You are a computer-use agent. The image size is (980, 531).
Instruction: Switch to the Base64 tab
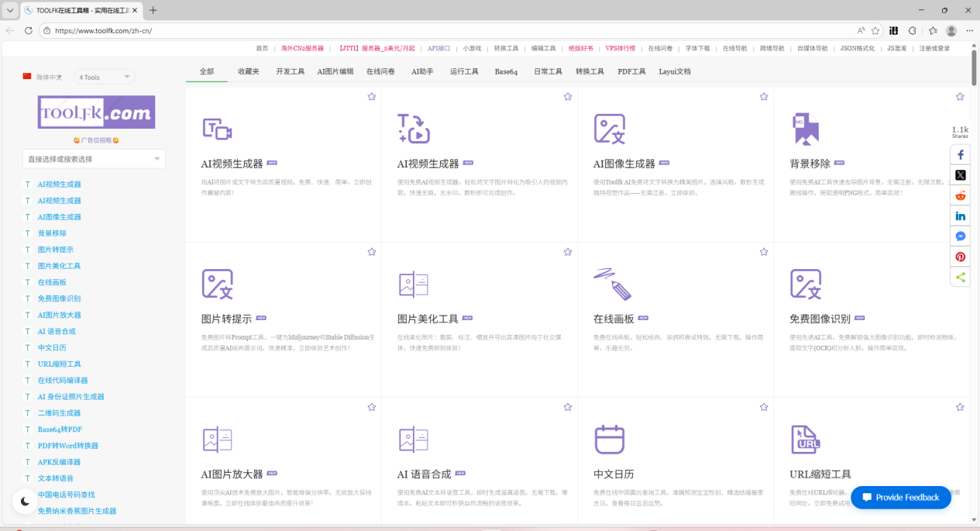(x=506, y=71)
